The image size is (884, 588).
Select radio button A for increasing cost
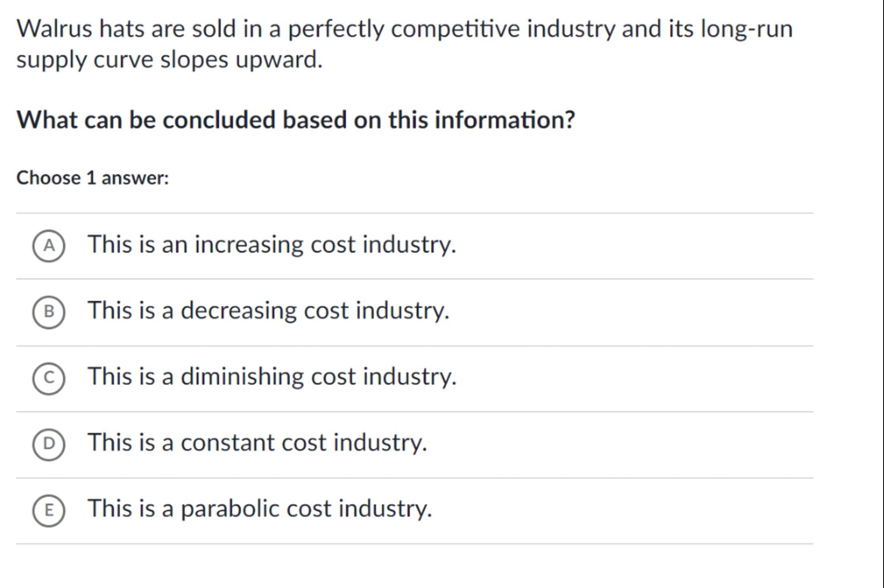click(x=49, y=245)
